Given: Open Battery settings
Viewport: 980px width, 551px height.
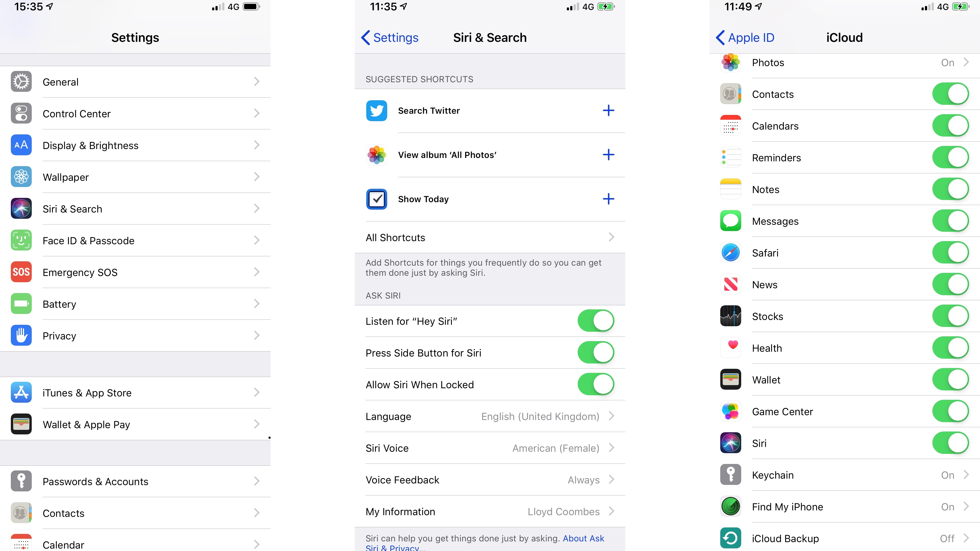Looking at the screenshot, I should [135, 303].
